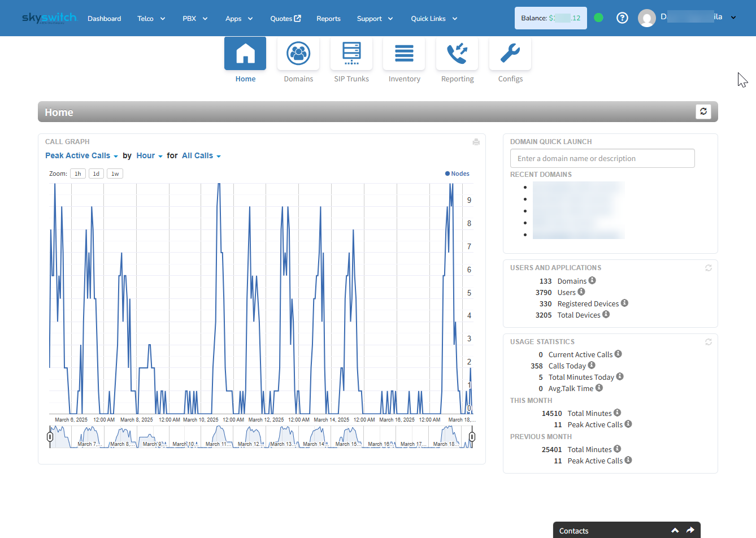
Task: Open Quotes in a new window
Action: pyautogui.click(x=285, y=18)
